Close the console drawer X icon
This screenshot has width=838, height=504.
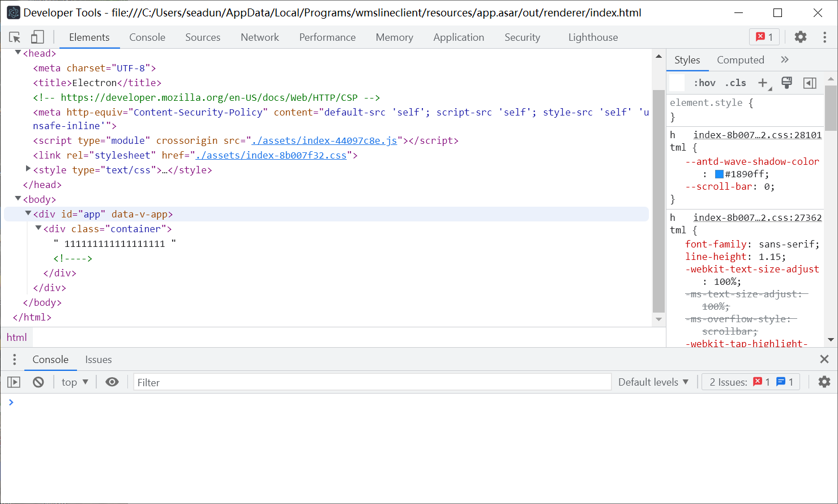point(824,359)
